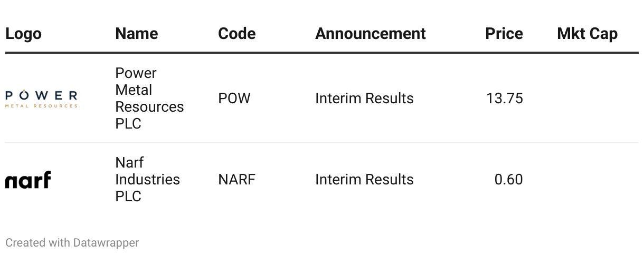Click the 13.75 price value
The image size is (644, 255).
click(504, 99)
